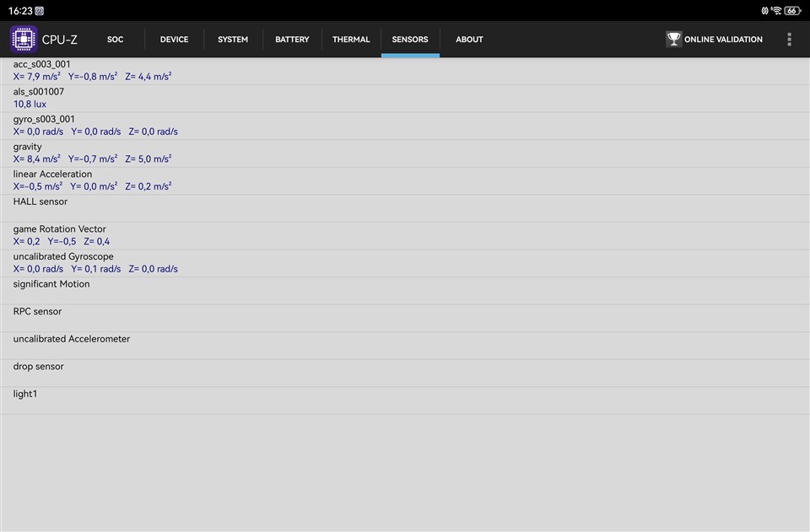The height and width of the screenshot is (532, 810).
Task: Select the game Rotation Vector row
Action: (x=405, y=235)
